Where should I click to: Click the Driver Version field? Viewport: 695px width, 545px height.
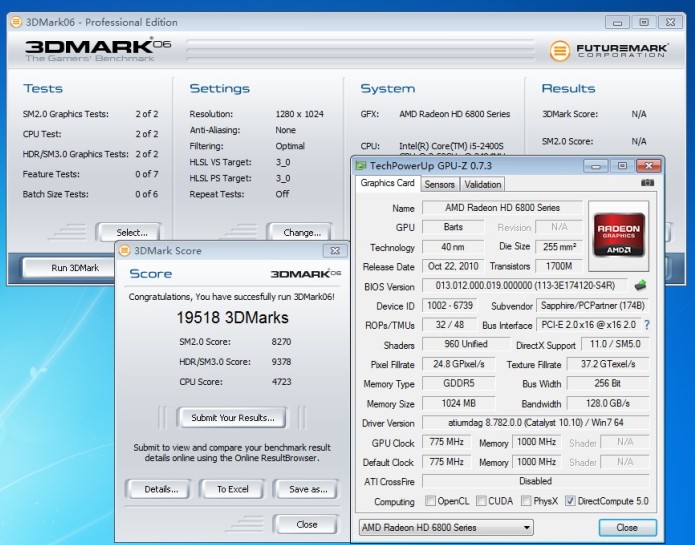point(535,423)
